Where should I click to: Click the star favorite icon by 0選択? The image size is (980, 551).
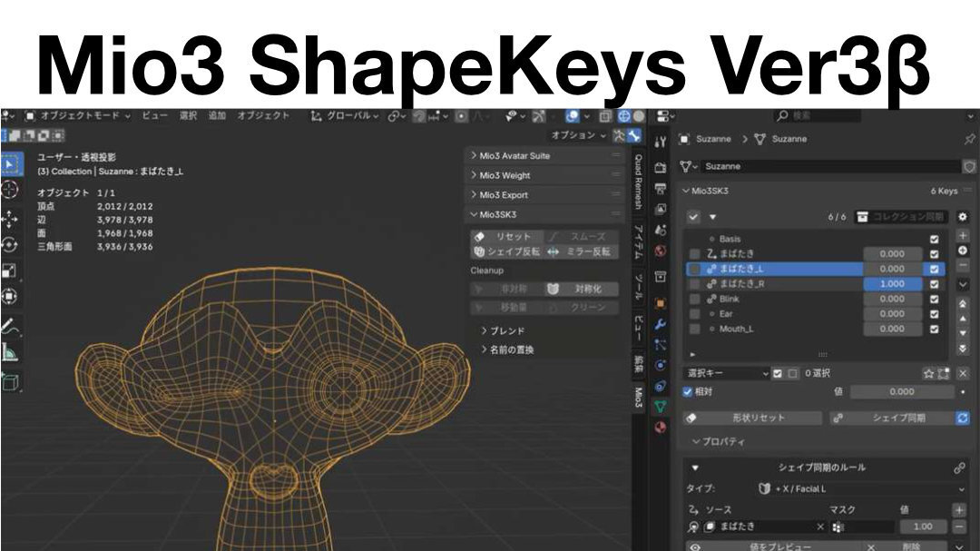tap(929, 373)
